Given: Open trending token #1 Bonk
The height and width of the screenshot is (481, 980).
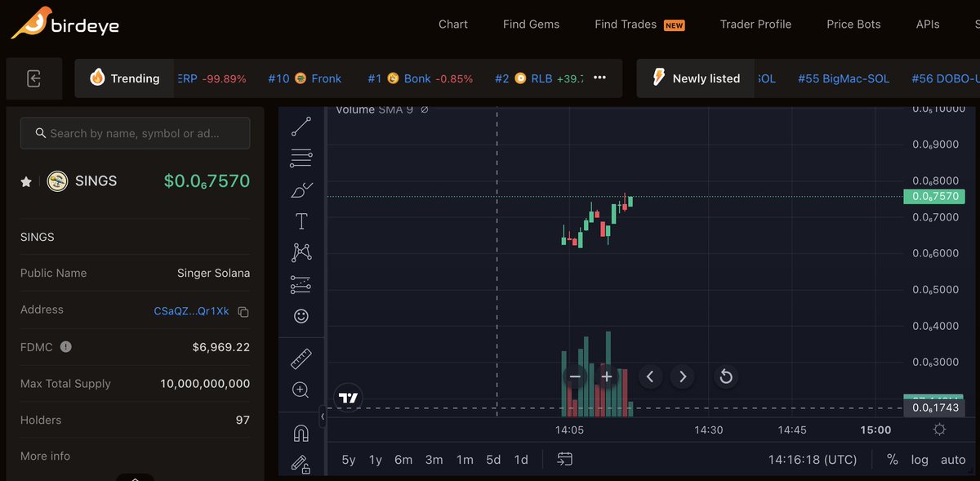Looking at the screenshot, I should (420, 78).
